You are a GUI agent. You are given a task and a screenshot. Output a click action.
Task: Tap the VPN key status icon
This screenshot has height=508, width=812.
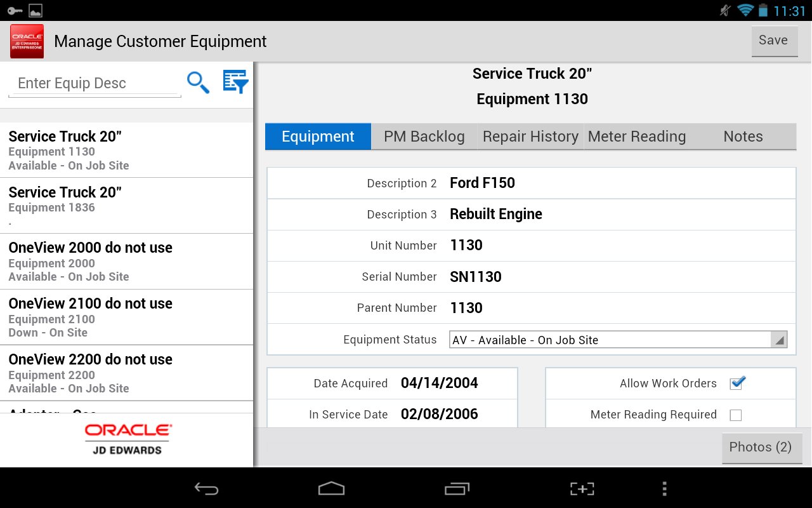(x=15, y=11)
